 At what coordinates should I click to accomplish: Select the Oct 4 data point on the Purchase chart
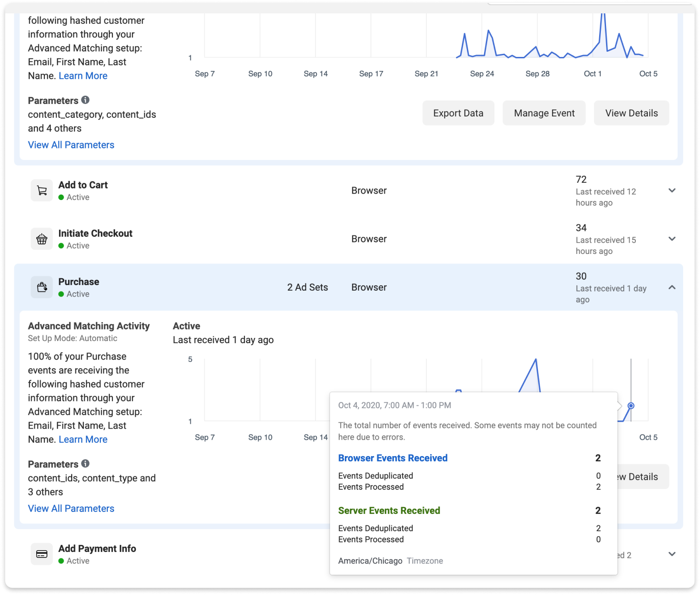click(x=630, y=406)
